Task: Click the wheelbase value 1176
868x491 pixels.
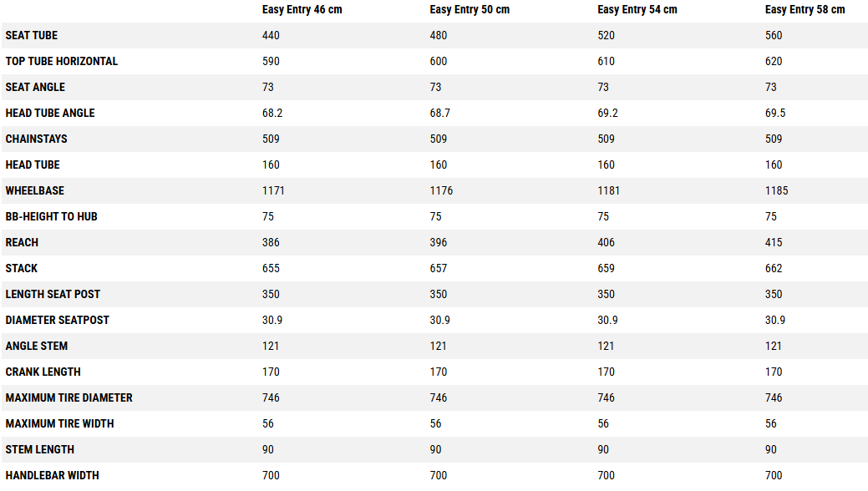Action: [x=441, y=191]
